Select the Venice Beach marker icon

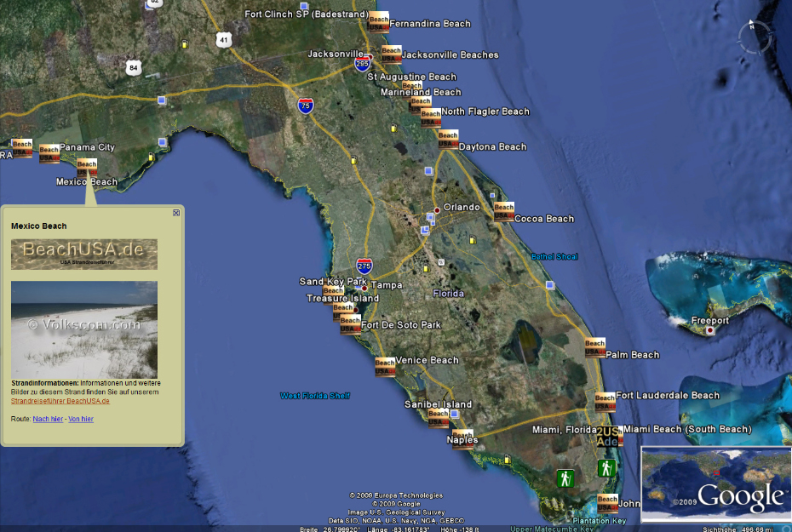click(x=385, y=367)
